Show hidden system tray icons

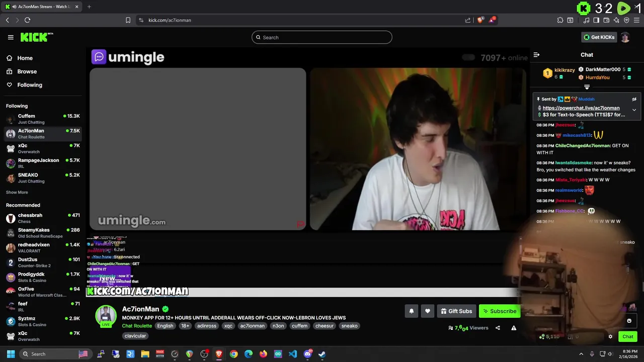point(581,354)
